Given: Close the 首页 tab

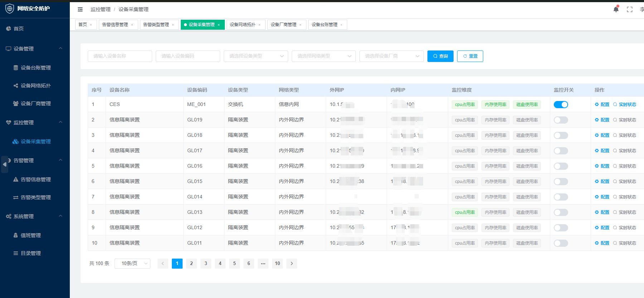Looking at the screenshot, I should point(91,25).
